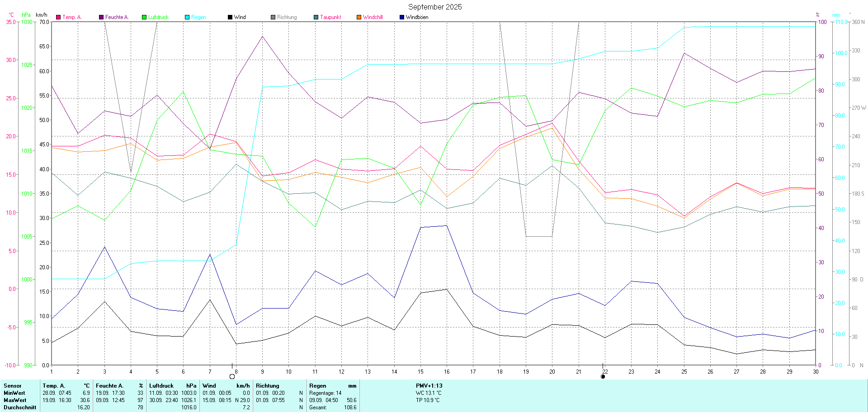Click the gray Richtung legend square

pyautogui.click(x=273, y=17)
